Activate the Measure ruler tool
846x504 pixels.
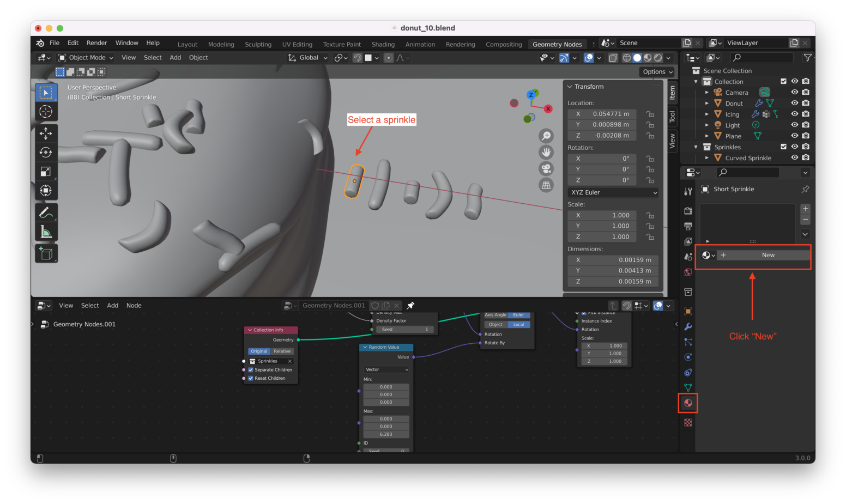pyautogui.click(x=46, y=233)
